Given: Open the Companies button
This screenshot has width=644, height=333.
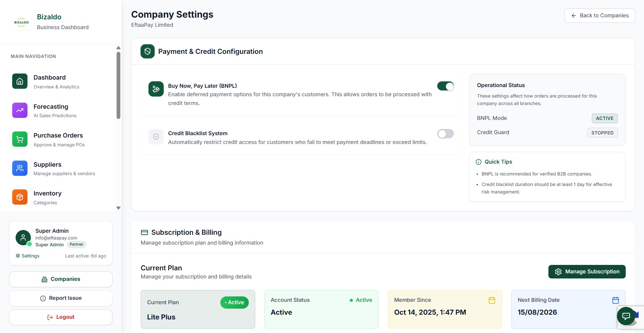Looking at the screenshot, I should tap(61, 279).
